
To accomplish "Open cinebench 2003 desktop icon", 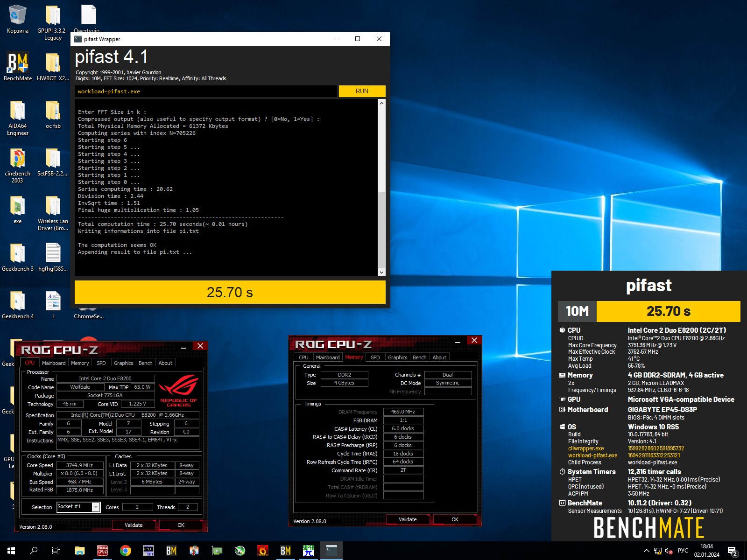I will (x=18, y=165).
